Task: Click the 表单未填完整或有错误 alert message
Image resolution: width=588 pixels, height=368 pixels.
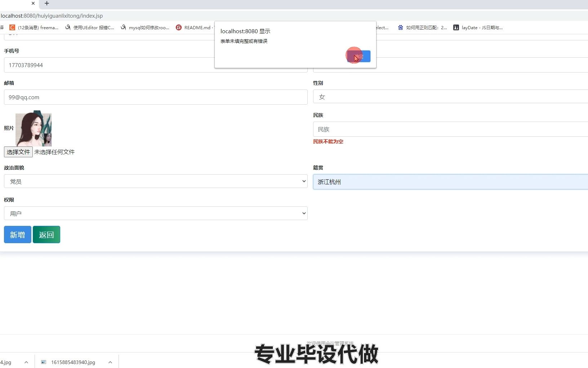Action: pyautogui.click(x=244, y=41)
